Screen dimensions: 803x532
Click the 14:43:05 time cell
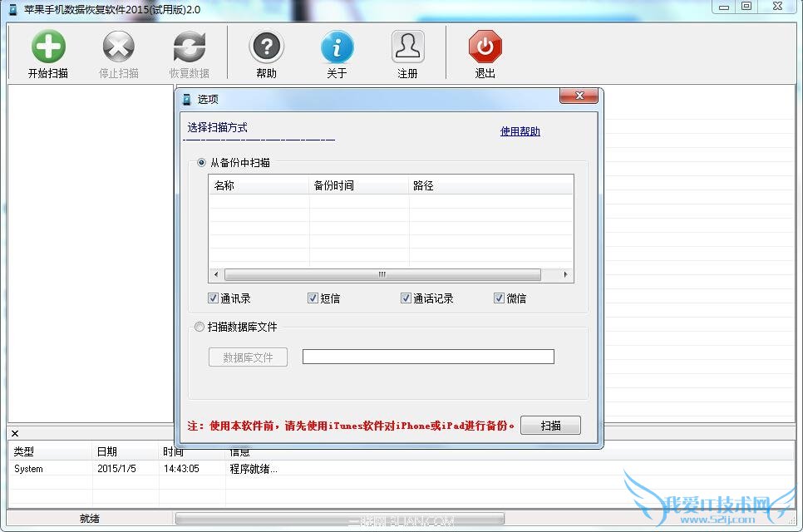point(181,469)
